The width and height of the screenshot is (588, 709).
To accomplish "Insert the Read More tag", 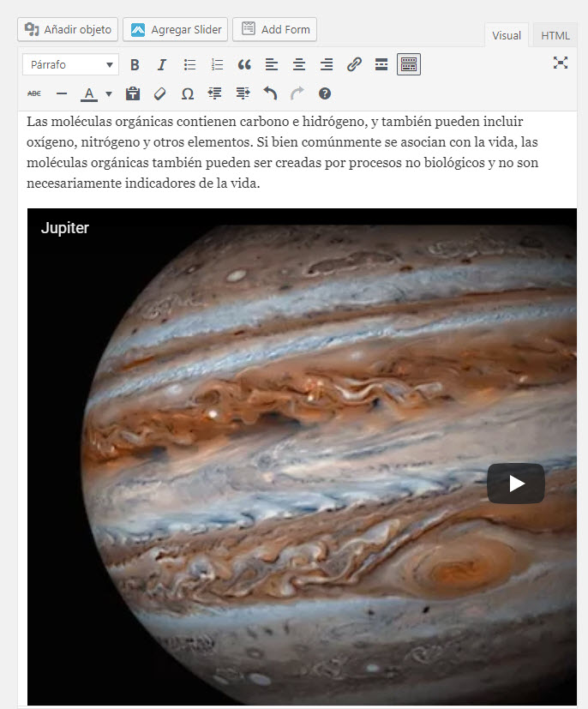I will (381, 64).
